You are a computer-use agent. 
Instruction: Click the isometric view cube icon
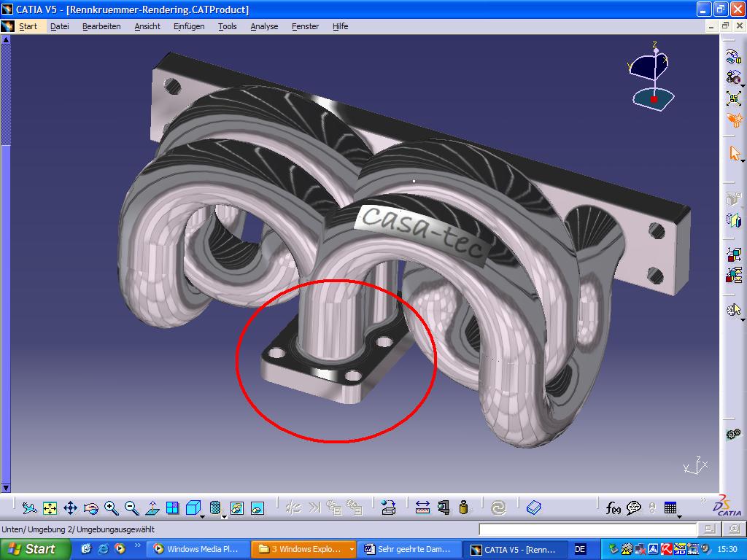(x=193, y=508)
